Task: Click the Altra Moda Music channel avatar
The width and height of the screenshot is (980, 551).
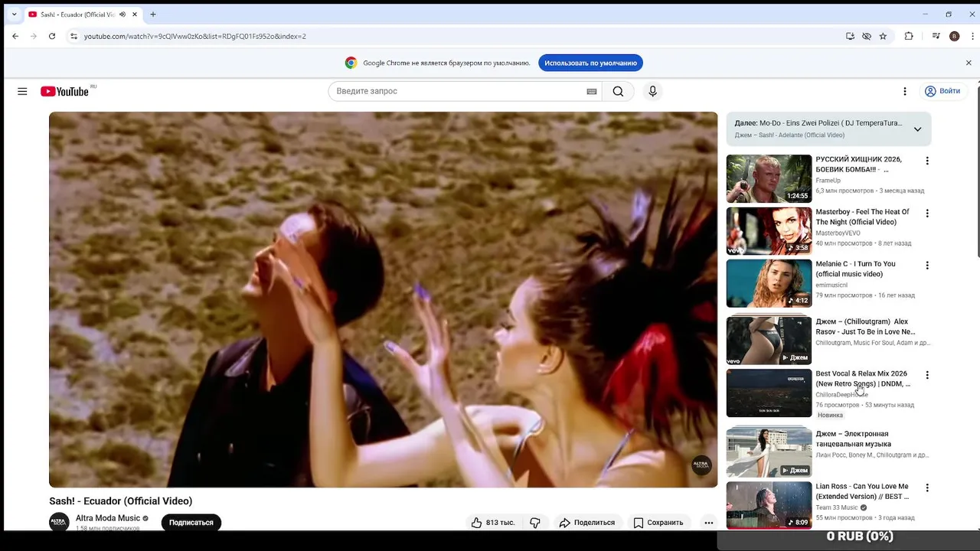Action: tap(59, 522)
